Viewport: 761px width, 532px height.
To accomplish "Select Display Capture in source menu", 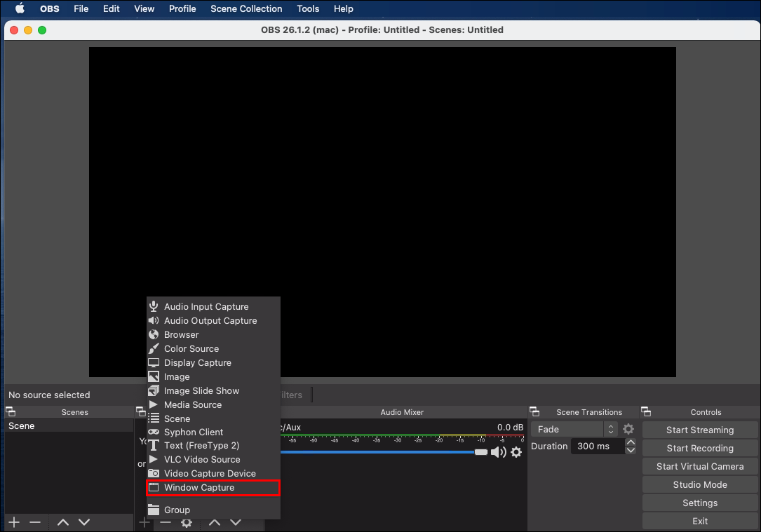I will (197, 362).
